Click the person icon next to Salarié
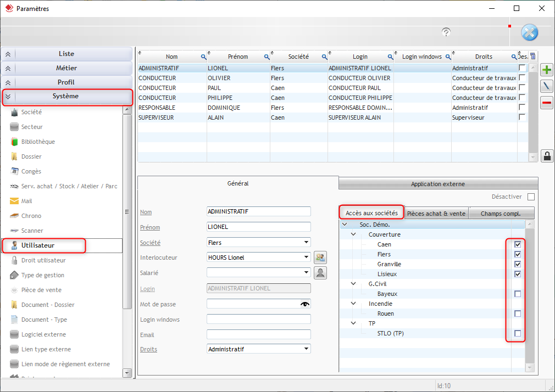This screenshot has height=392, width=555. [320, 273]
